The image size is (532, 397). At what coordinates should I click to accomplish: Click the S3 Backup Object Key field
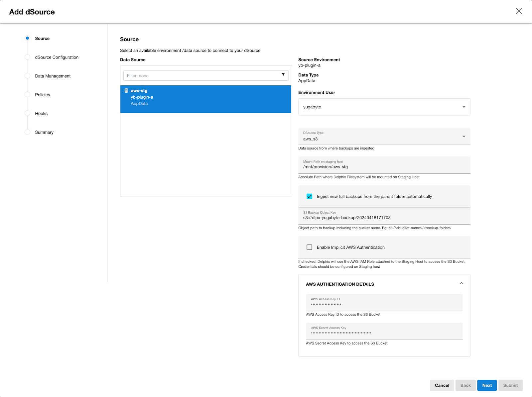click(x=366, y=218)
